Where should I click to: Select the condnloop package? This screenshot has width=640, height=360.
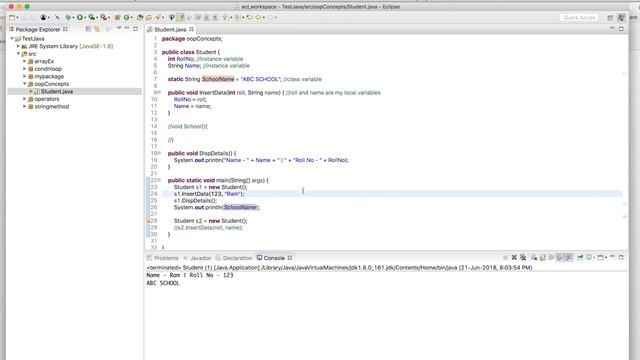[48, 69]
